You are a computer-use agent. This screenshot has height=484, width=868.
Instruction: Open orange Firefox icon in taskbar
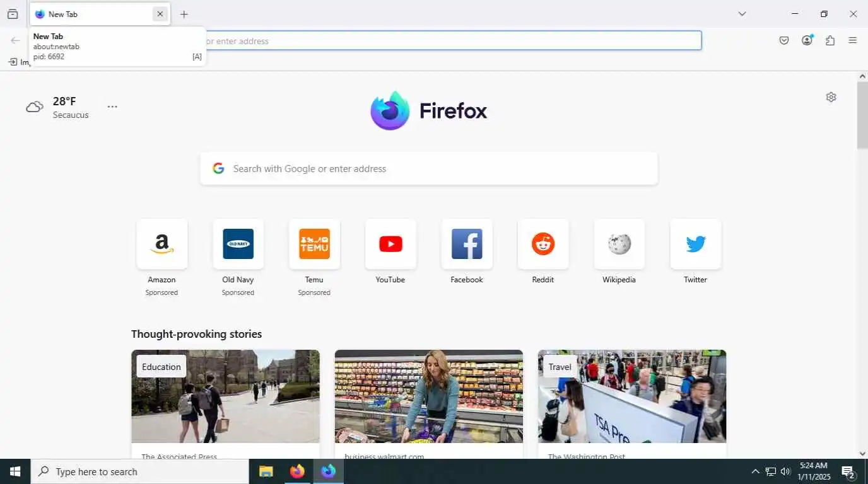tap(297, 471)
